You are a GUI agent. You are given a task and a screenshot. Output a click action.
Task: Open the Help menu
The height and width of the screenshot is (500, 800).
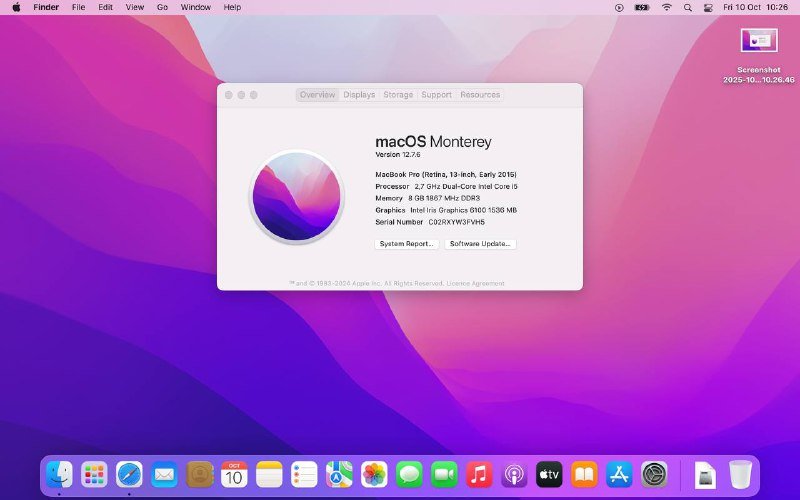[232, 7]
